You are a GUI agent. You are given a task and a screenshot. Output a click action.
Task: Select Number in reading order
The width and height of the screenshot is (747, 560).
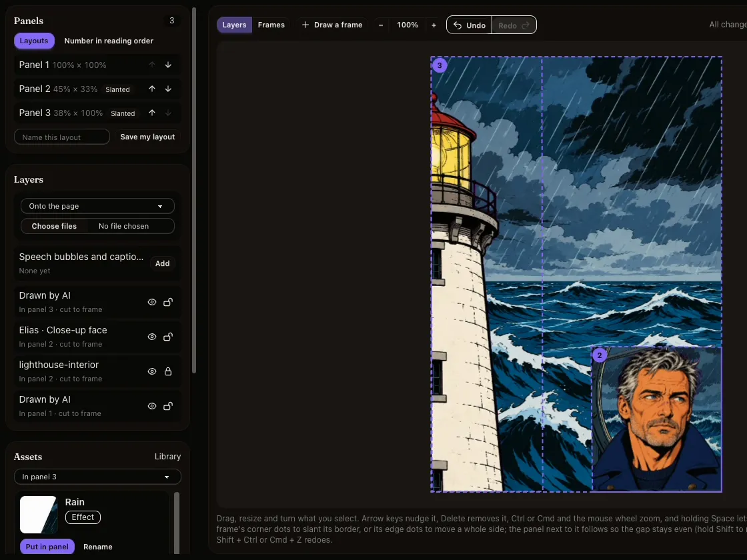[x=109, y=41]
